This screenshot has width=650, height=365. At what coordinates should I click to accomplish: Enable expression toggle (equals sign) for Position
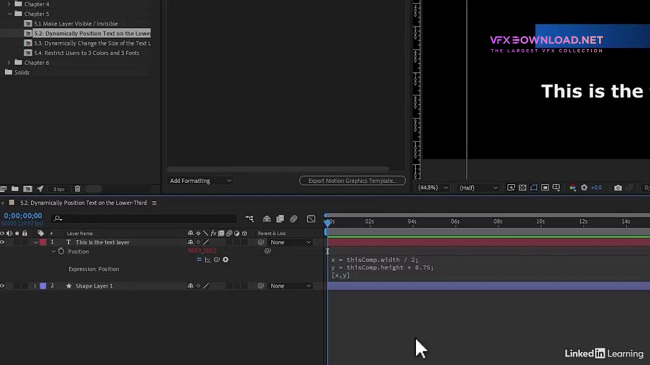(199, 260)
